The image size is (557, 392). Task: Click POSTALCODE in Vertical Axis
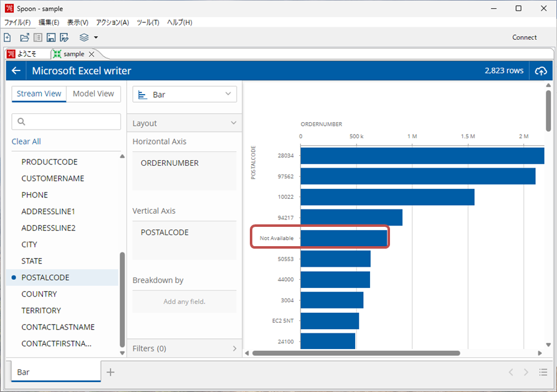164,232
